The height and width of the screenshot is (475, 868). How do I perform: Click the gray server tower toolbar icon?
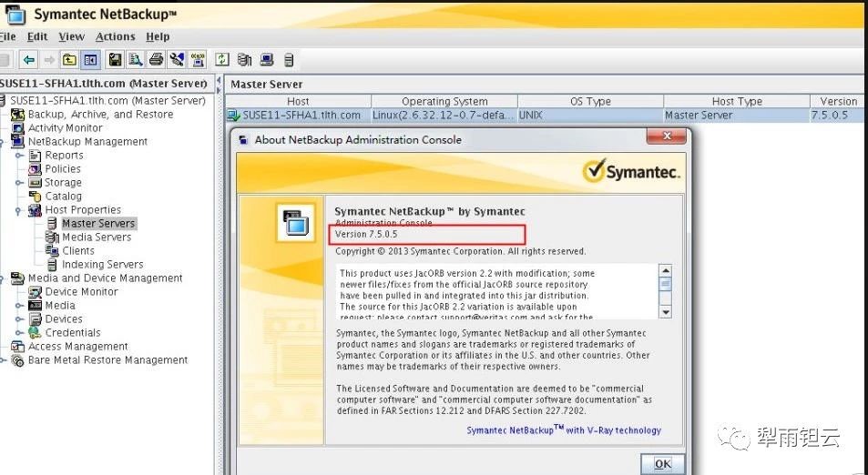[289, 60]
